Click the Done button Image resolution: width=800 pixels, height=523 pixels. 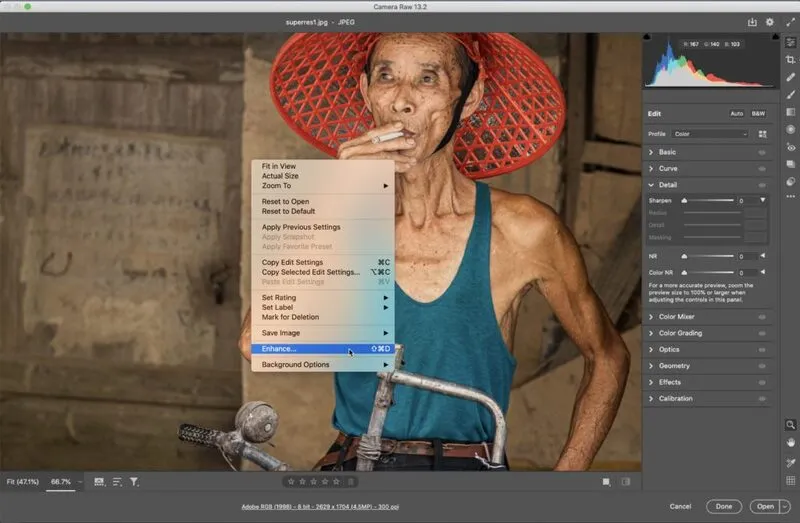pyautogui.click(x=723, y=507)
